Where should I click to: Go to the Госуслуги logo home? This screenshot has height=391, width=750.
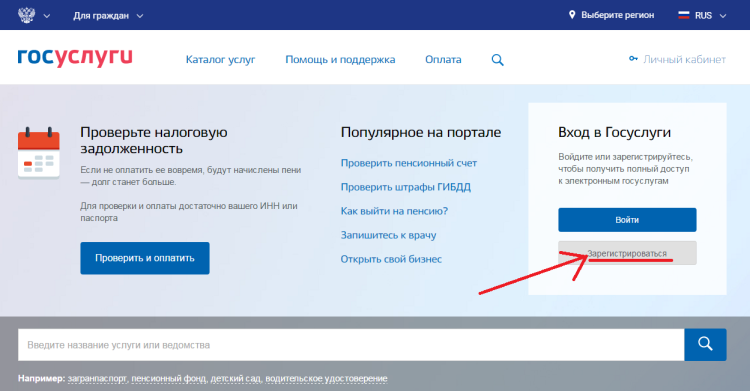(75, 57)
